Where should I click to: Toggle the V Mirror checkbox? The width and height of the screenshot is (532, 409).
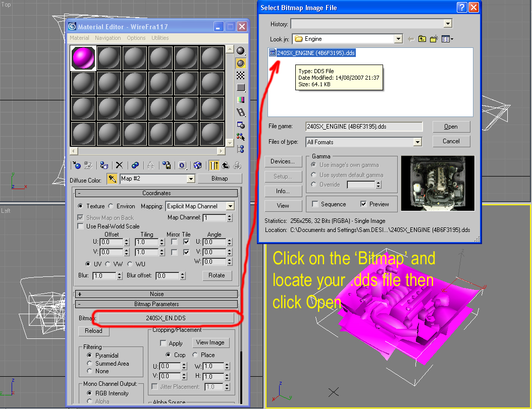click(175, 252)
